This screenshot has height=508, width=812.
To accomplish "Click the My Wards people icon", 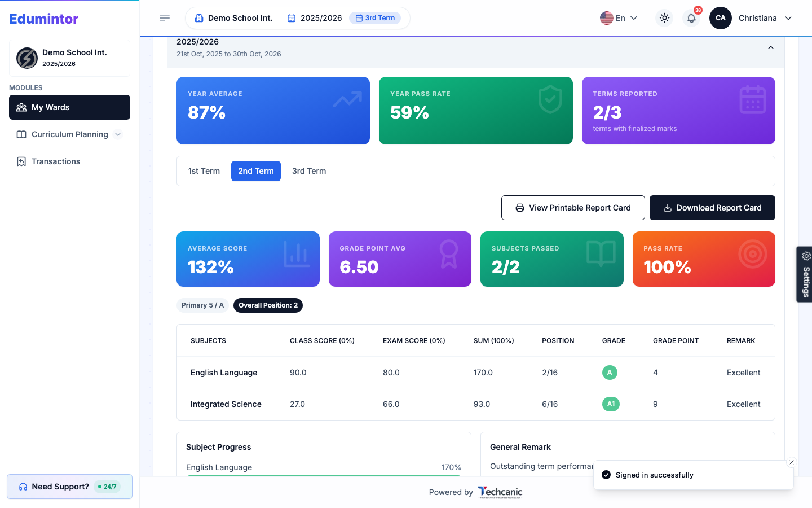I will (x=21, y=107).
